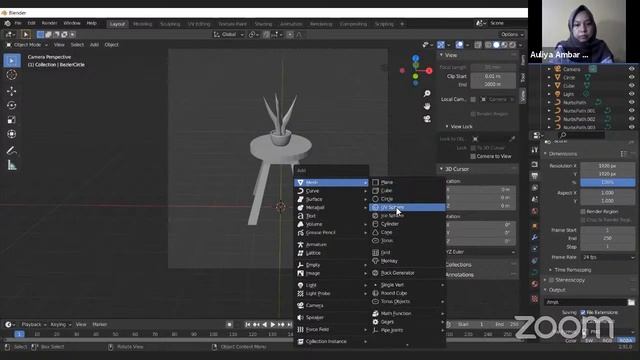Select the Scale tool

[12, 120]
